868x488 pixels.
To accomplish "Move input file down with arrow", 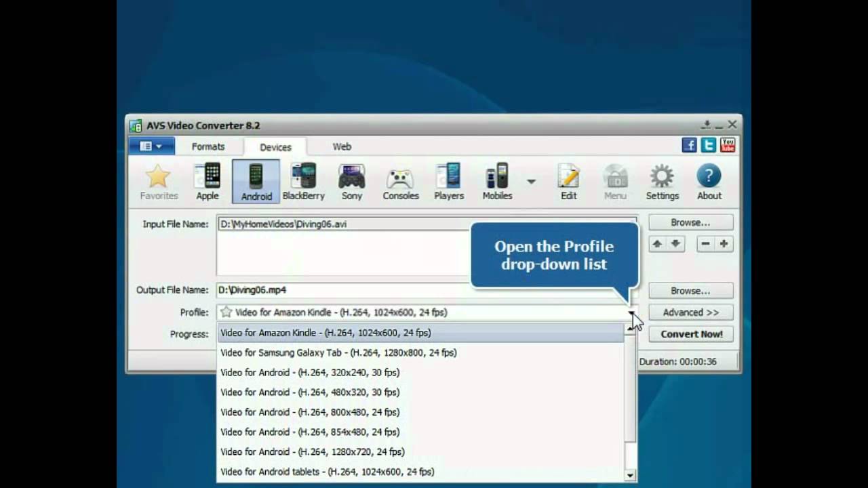I will tap(675, 244).
